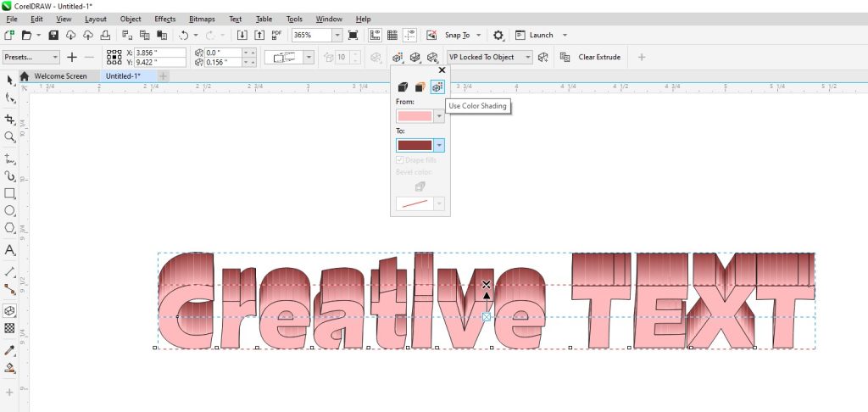This screenshot has width=868, height=412.
Task: Open the Options gear icon
Action: click(x=498, y=35)
